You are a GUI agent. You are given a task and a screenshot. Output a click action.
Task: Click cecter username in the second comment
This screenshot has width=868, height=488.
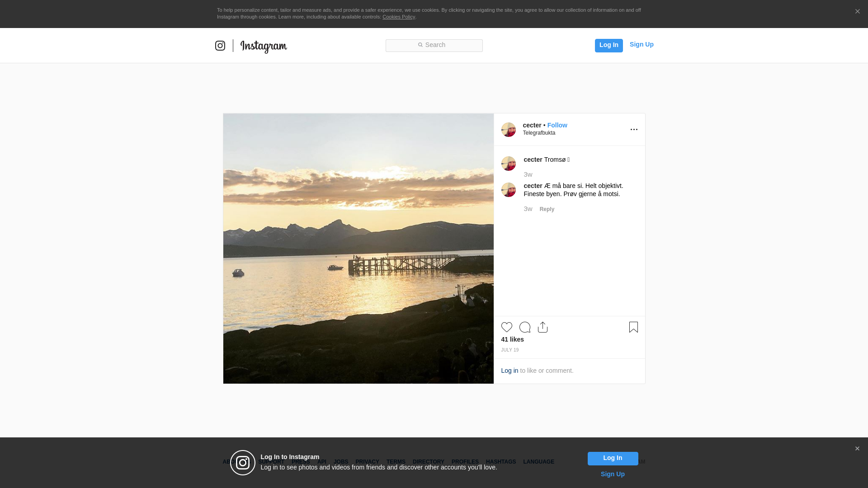click(x=533, y=186)
